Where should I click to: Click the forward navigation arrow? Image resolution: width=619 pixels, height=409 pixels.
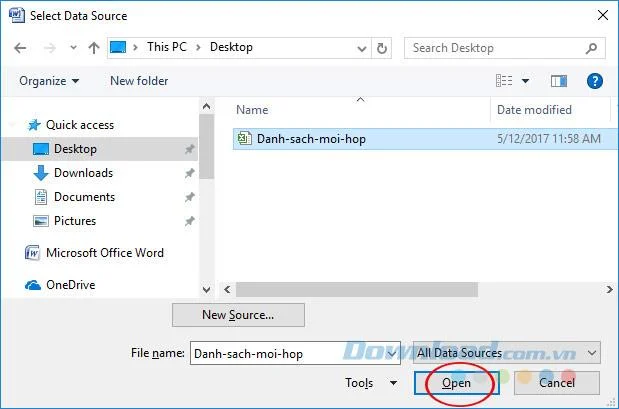[49, 48]
